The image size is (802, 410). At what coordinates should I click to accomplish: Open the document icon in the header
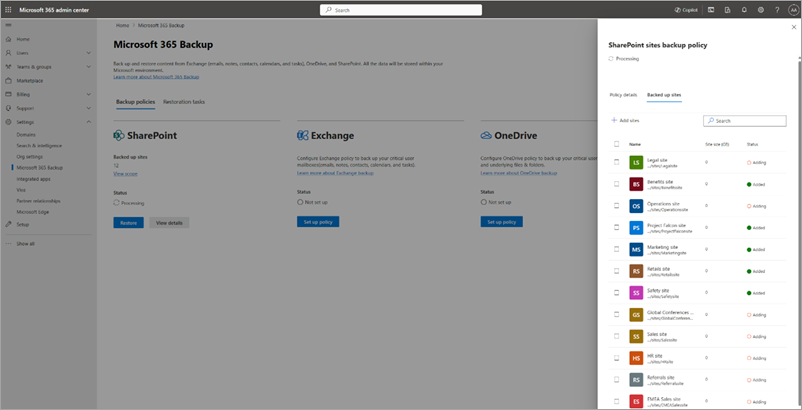(727, 10)
